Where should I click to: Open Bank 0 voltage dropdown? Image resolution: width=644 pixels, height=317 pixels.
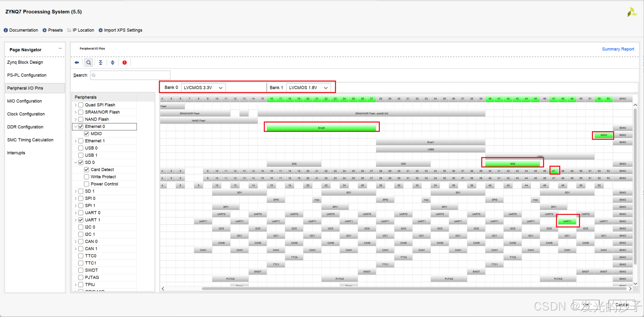click(203, 88)
